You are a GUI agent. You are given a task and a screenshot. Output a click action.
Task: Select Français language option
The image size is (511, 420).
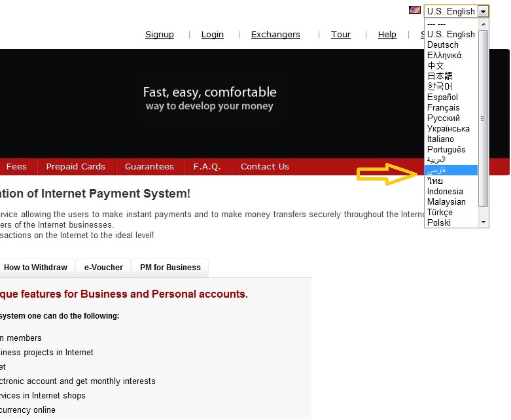[x=451, y=107]
